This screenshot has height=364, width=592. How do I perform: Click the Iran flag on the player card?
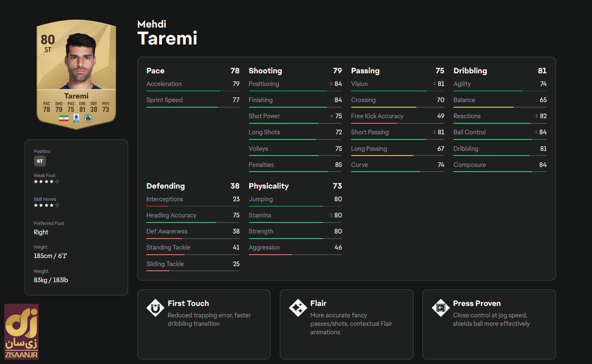click(x=64, y=118)
